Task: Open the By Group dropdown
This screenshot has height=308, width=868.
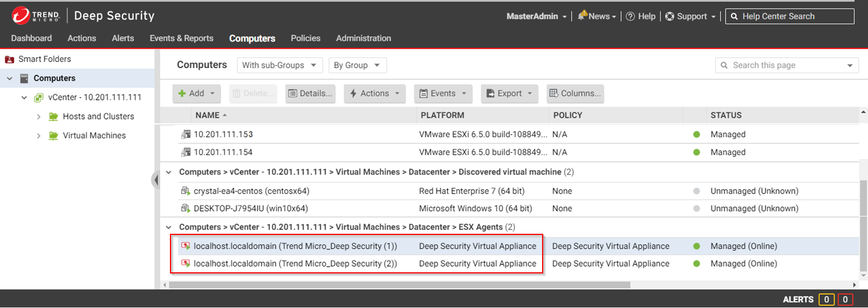Action: [x=357, y=65]
